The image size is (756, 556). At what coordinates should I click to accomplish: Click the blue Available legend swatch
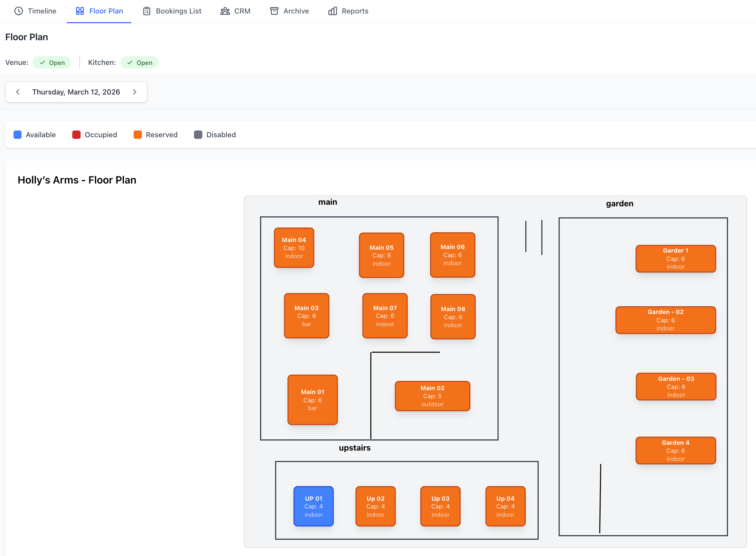pyautogui.click(x=17, y=135)
